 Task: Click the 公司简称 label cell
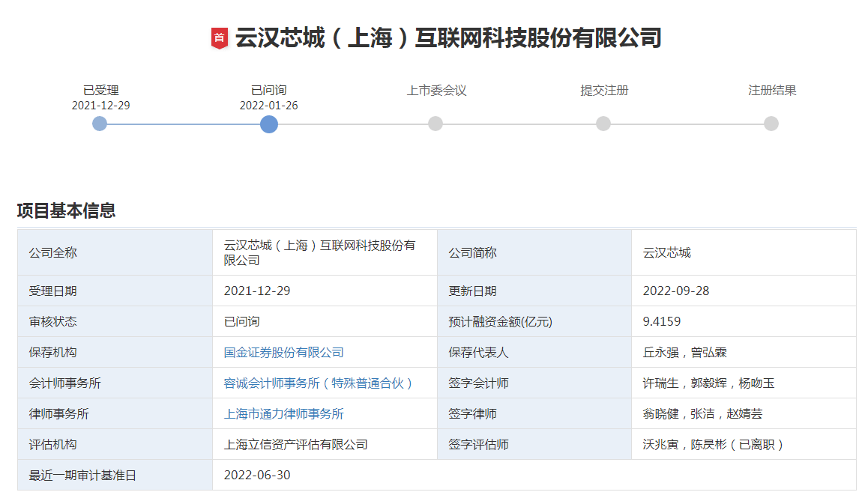[x=534, y=252]
